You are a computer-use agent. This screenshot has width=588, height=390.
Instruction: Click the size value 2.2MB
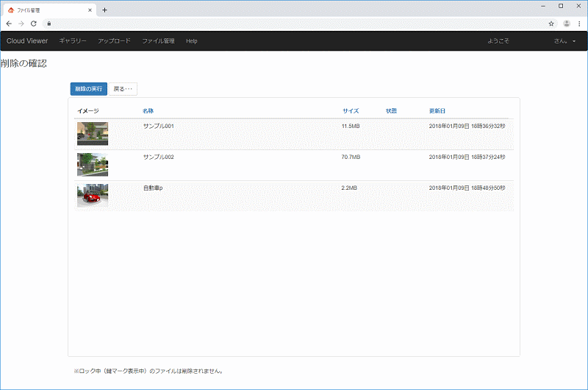click(x=349, y=188)
